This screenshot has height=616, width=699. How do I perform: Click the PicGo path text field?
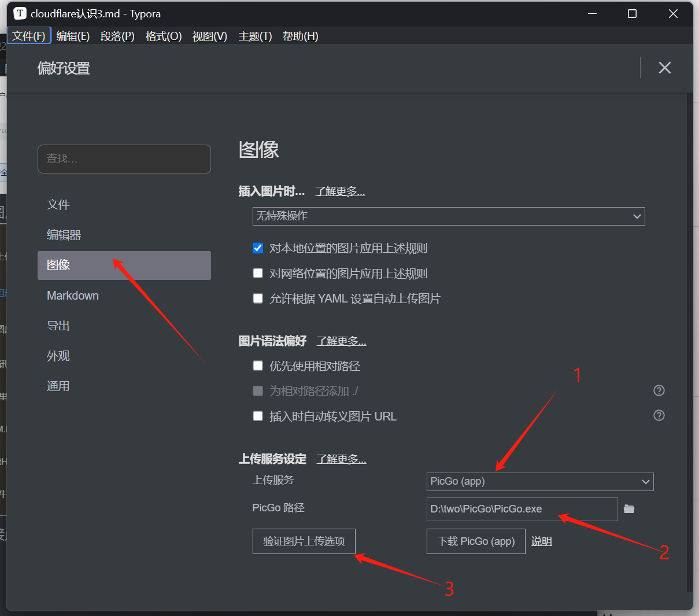522,509
